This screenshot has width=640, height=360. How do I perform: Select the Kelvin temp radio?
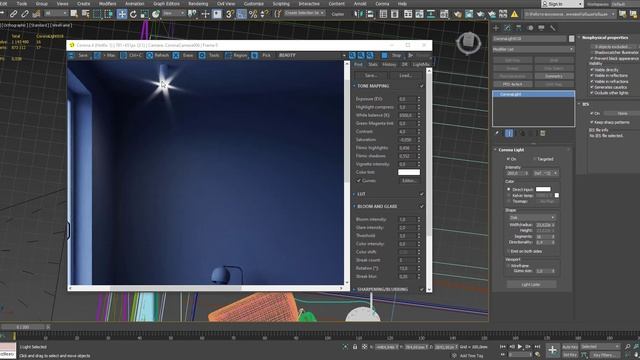pyautogui.click(x=509, y=196)
